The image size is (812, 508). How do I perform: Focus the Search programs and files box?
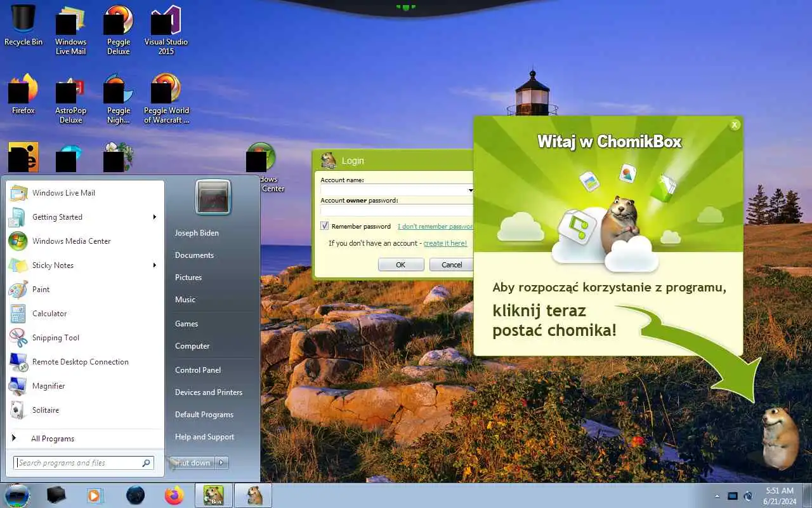pos(84,463)
